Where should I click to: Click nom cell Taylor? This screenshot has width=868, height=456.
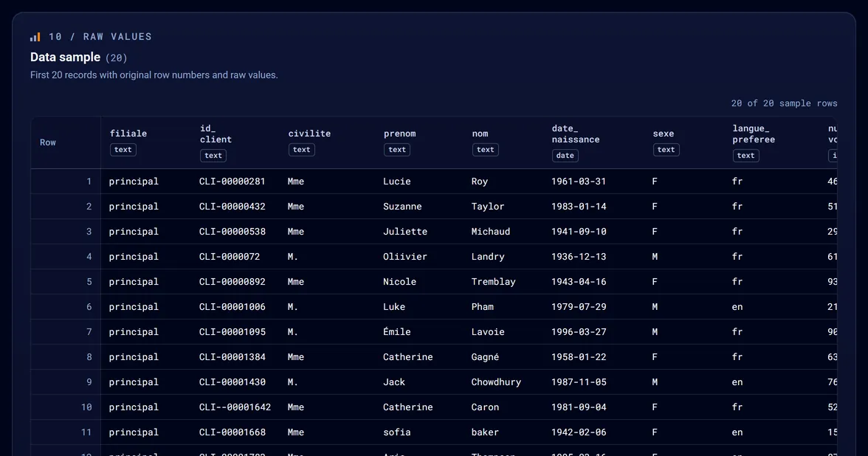488,206
